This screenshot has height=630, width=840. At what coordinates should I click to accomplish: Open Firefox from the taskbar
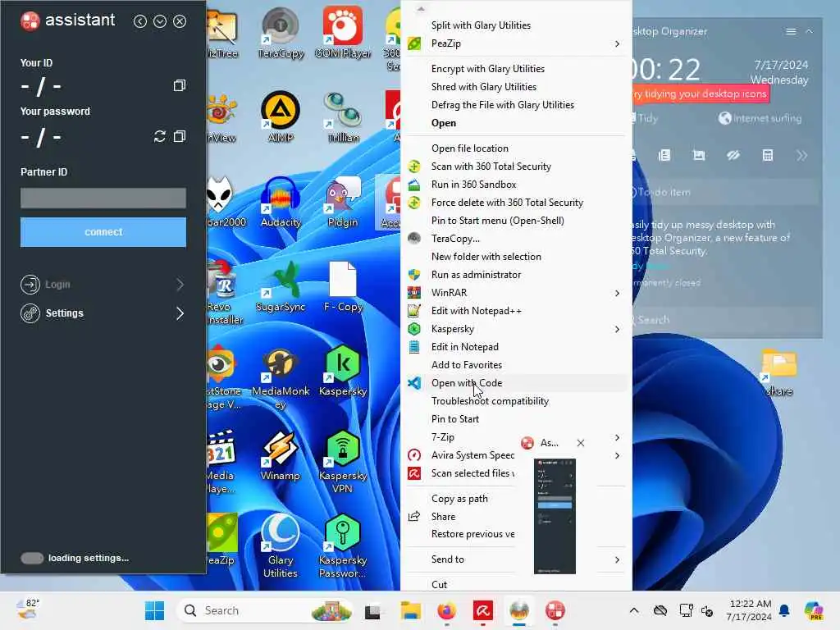click(x=446, y=610)
